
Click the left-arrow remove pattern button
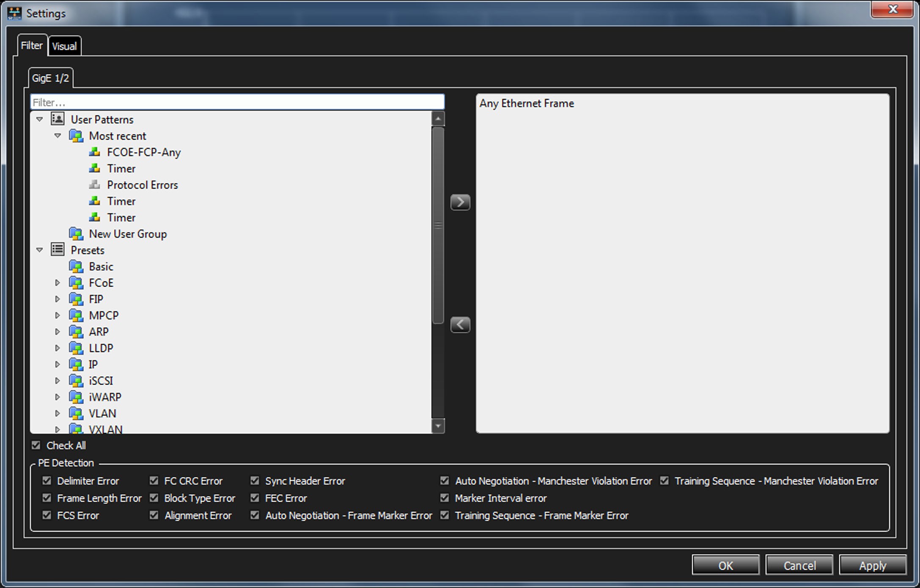460,325
